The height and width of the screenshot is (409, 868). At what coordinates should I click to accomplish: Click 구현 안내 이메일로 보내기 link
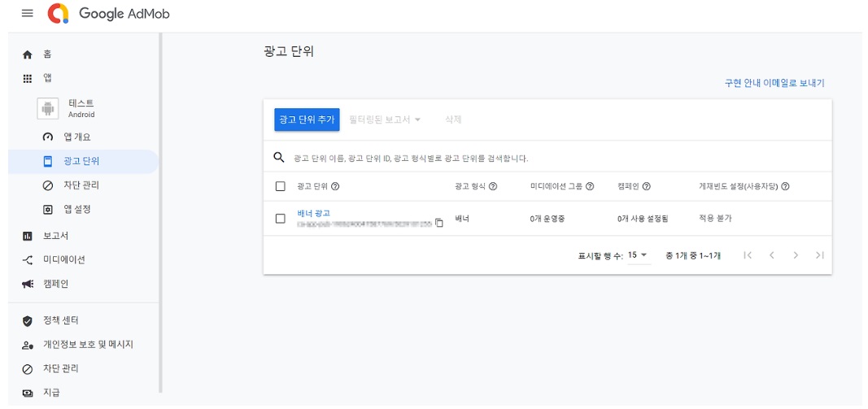pyautogui.click(x=774, y=83)
